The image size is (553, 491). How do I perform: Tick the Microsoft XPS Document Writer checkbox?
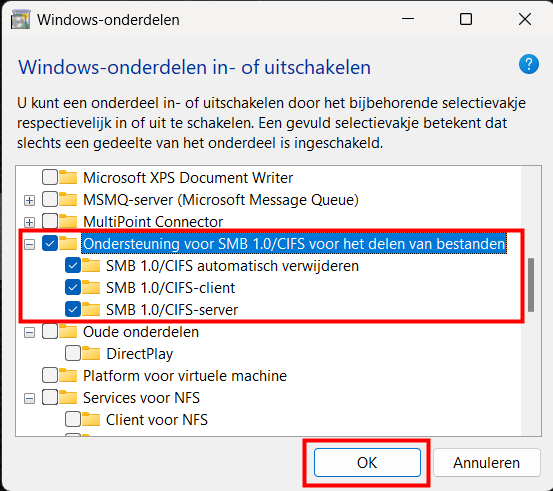pos(50,177)
